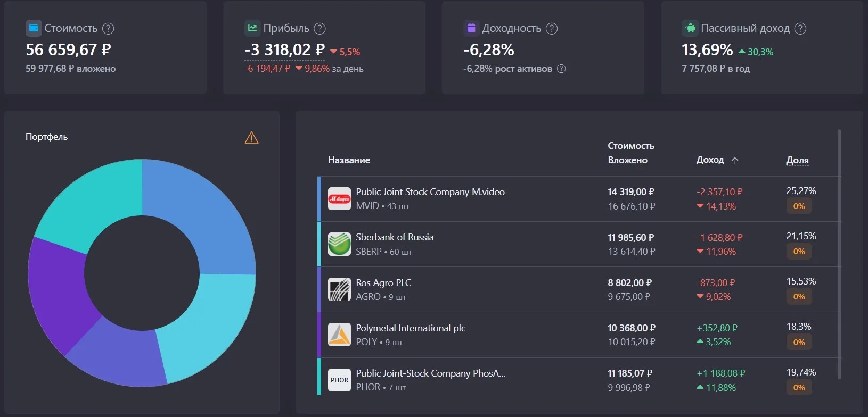
Task: Sort table by Название column header
Action: coord(349,160)
